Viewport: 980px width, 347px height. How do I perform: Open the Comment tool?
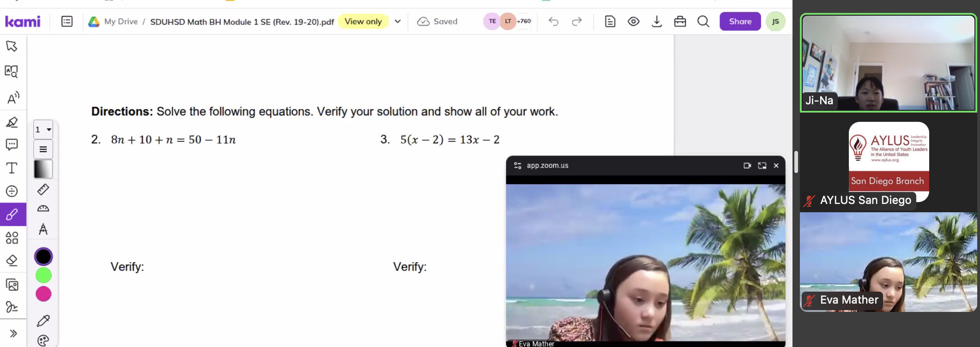click(12, 144)
